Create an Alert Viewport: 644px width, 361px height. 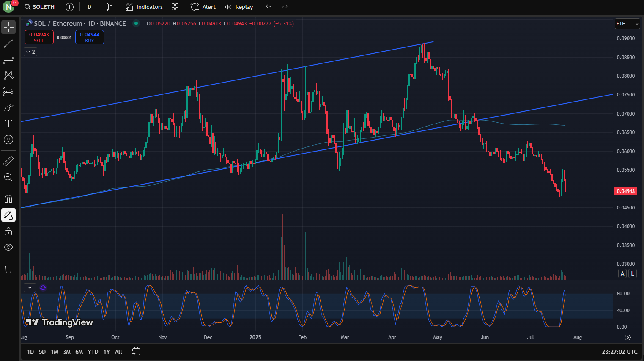click(203, 7)
